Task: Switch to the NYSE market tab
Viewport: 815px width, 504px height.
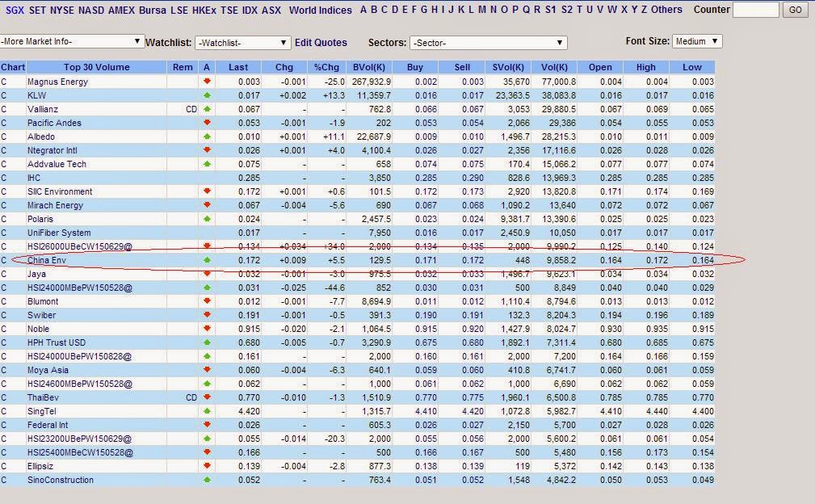Action: pos(62,10)
